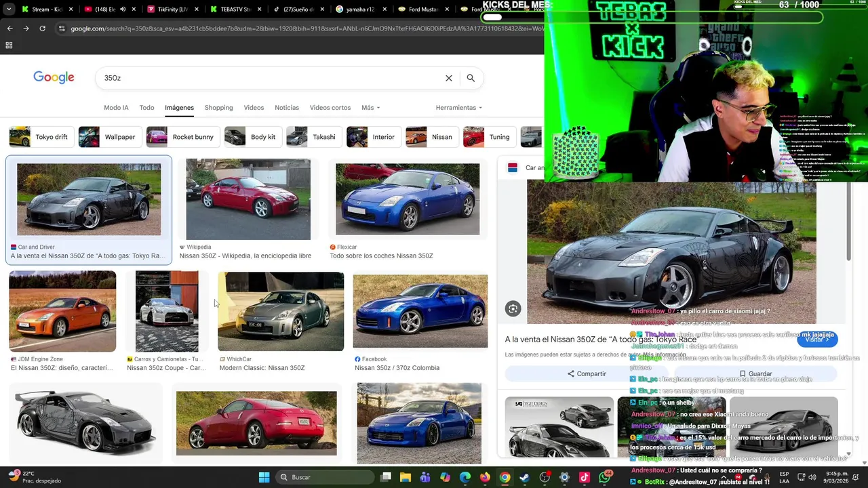Open Firefox from the taskbar
The height and width of the screenshot is (488, 868).
pyautogui.click(x=485, y=477)
